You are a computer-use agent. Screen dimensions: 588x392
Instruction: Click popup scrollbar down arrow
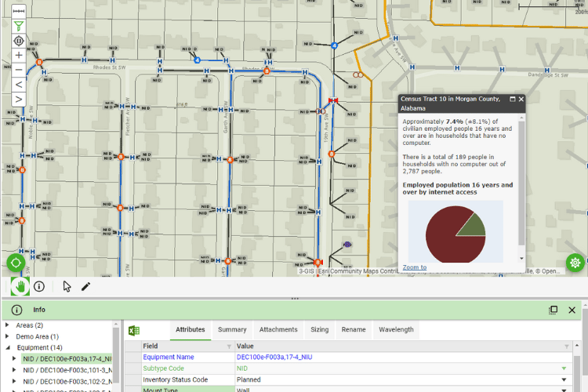click(521, 259)
